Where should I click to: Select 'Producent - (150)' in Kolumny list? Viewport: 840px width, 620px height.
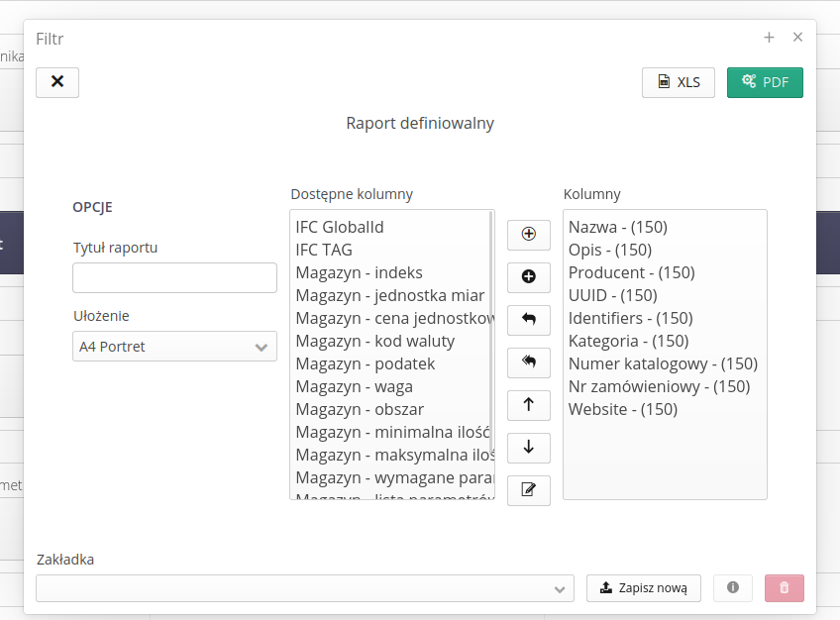[x=631, y=272]
